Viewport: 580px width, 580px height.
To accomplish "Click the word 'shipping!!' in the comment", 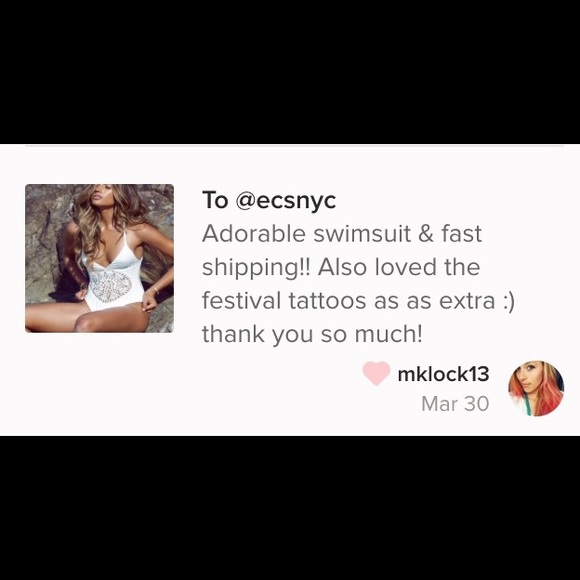I will (x=256, y=269).
